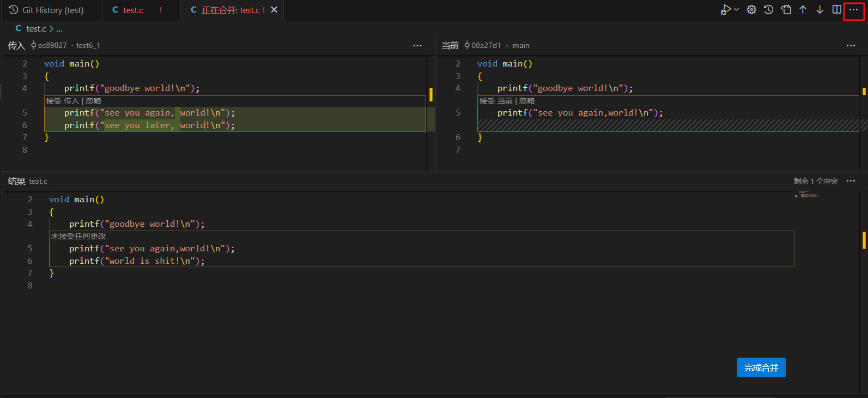Accept current change via 接受 当前
The image size is (868, 398).
coord(496,101)
